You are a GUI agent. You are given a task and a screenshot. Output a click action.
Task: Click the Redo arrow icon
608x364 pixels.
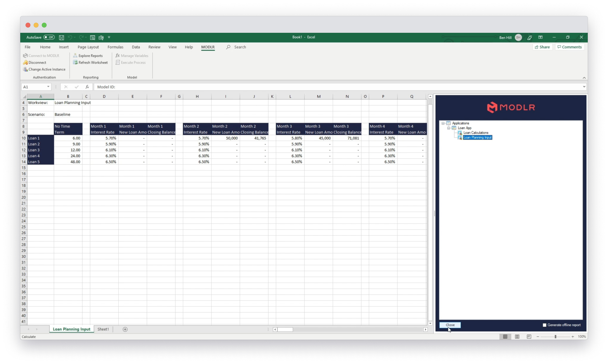pyautogui.click(x=81, y=37)
